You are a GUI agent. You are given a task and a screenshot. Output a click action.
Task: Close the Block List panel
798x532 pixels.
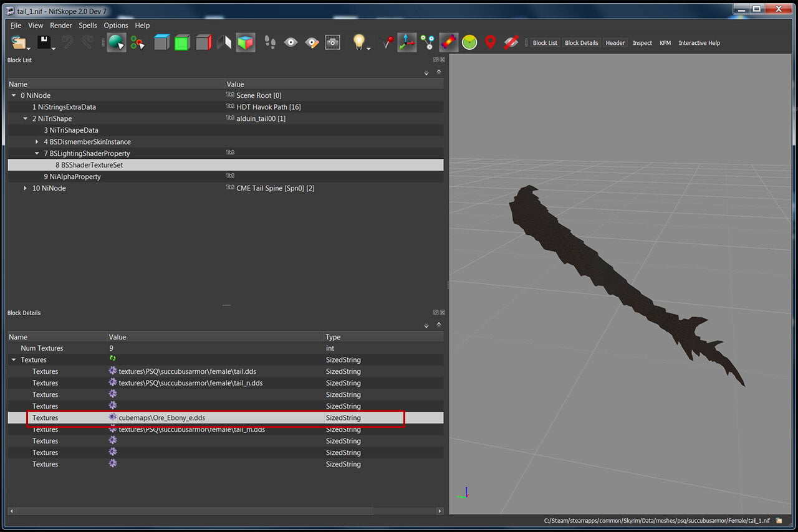tap(442, 60)
